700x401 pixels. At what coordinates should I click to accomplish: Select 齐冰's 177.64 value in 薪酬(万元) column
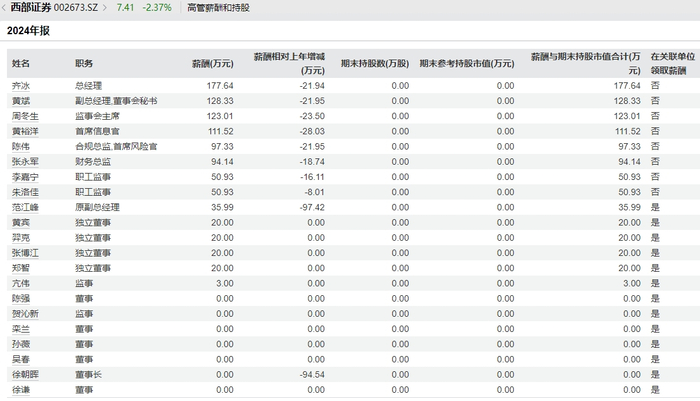[x=220, y=86]
